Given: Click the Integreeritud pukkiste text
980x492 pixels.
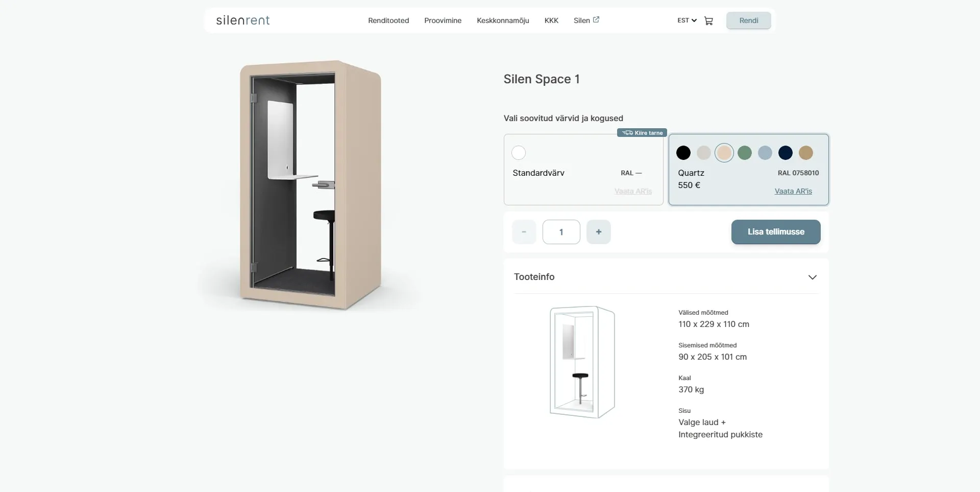Looking at the screenshot, I should pyautogui.click(x=720, y=435).
